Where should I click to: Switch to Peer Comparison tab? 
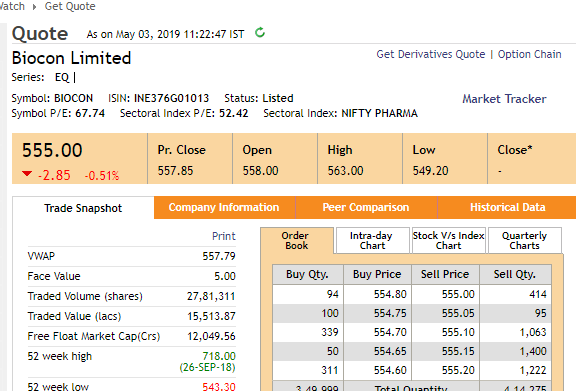(x=366, y=207)
